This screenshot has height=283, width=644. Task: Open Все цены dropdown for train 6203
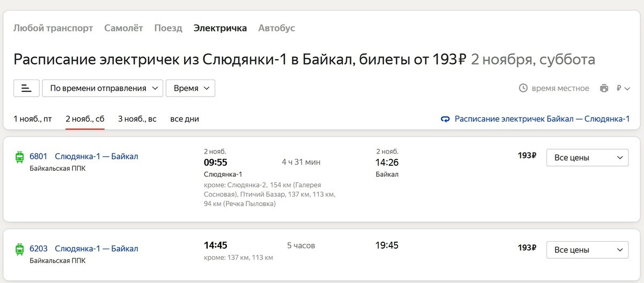click(587, 250)
